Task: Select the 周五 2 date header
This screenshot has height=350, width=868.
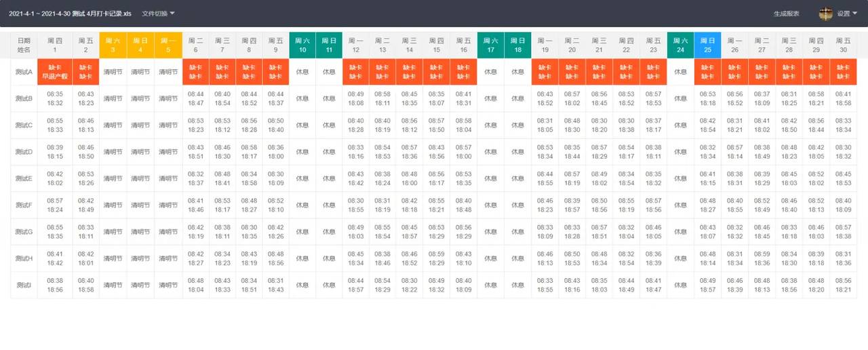Action: click(x=85, y=45)
